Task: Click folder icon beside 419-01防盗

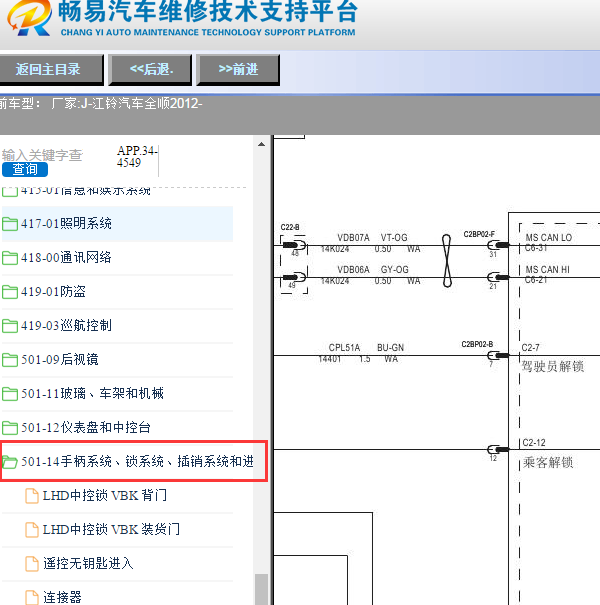Action: (x=10, y=292)
